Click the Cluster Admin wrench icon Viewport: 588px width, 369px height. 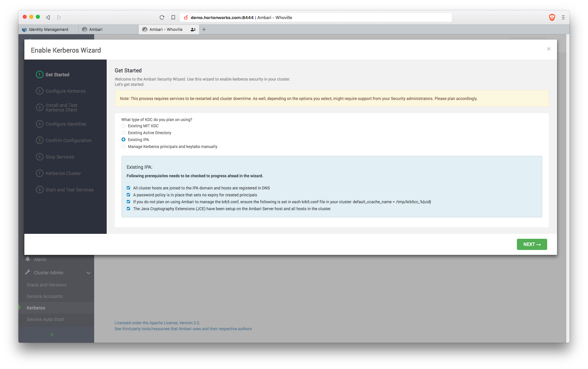pos(28,272)
